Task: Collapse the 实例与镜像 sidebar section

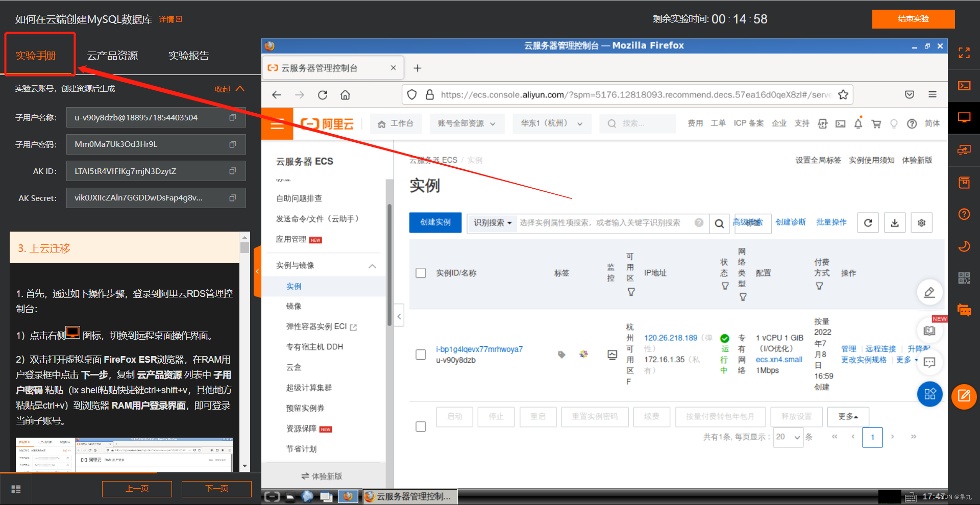Action: tap(372, 266)
